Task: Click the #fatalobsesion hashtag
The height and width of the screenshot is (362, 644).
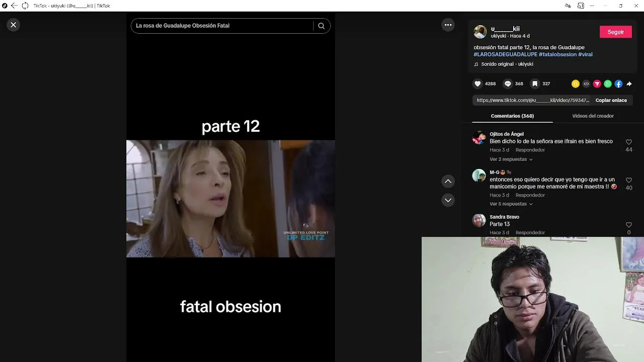Action: coord(557,54)
